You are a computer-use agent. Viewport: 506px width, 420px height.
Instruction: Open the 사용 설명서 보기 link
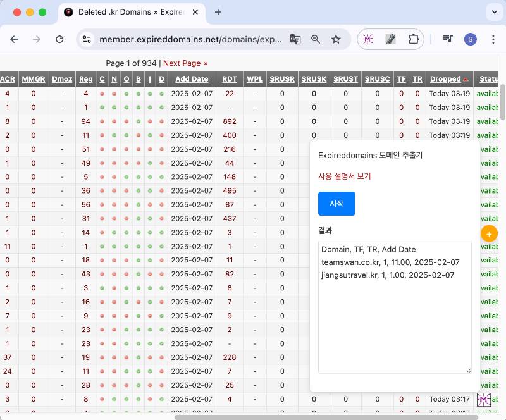click(x=344, y=176)
